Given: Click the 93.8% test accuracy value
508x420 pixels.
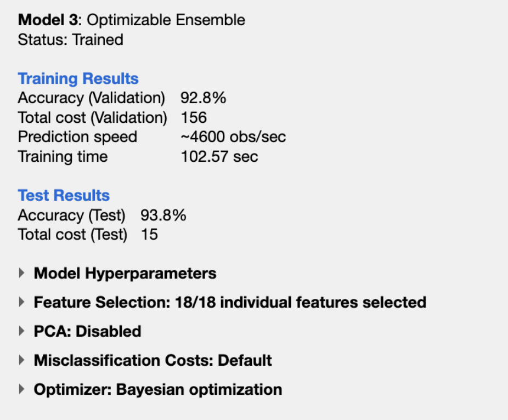Looking at the screenshot, I should tap(163, 215).
